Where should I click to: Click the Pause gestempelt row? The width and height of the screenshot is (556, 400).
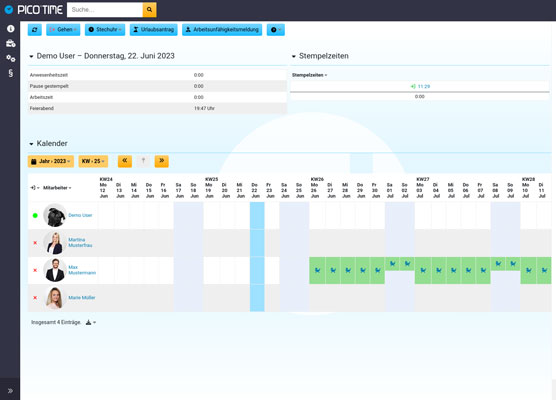pyautogui.click(x=157, y=86)
